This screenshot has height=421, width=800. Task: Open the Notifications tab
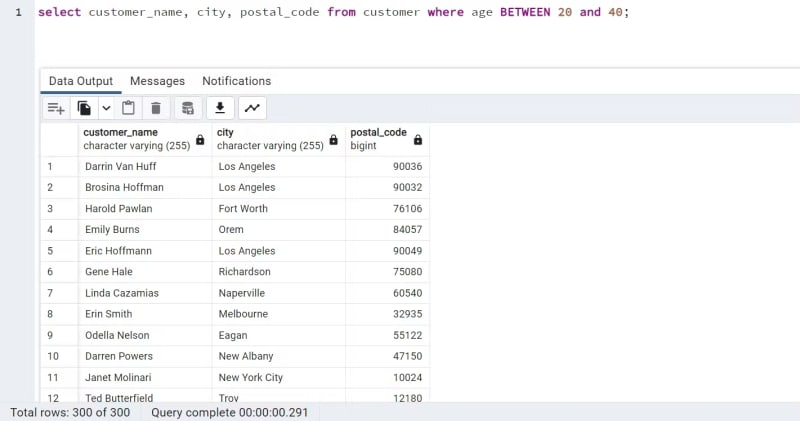click(237, 81)
